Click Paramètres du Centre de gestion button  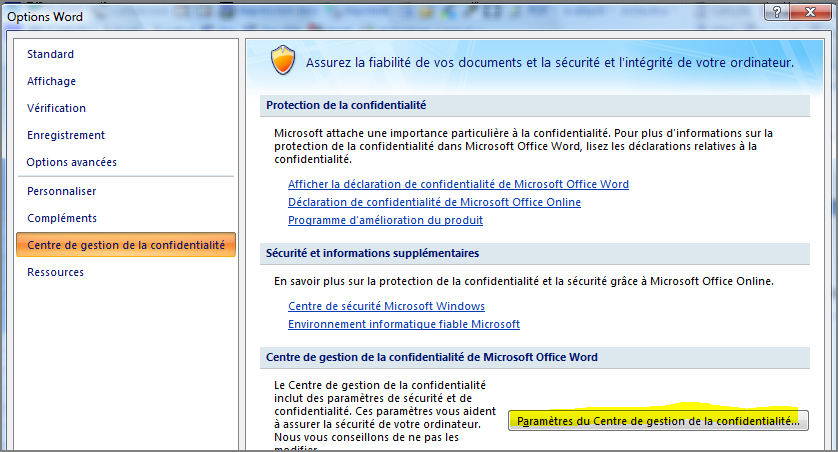click(658, 421)
